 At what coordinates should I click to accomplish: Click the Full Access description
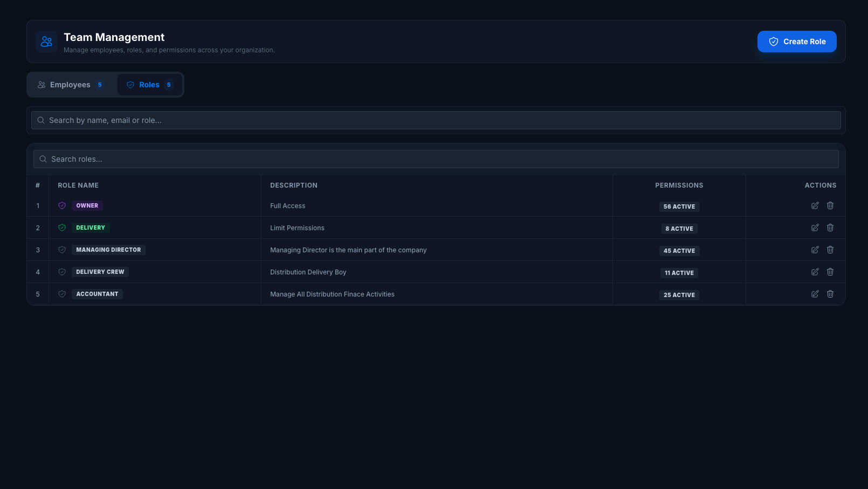(x=287, y=206)
